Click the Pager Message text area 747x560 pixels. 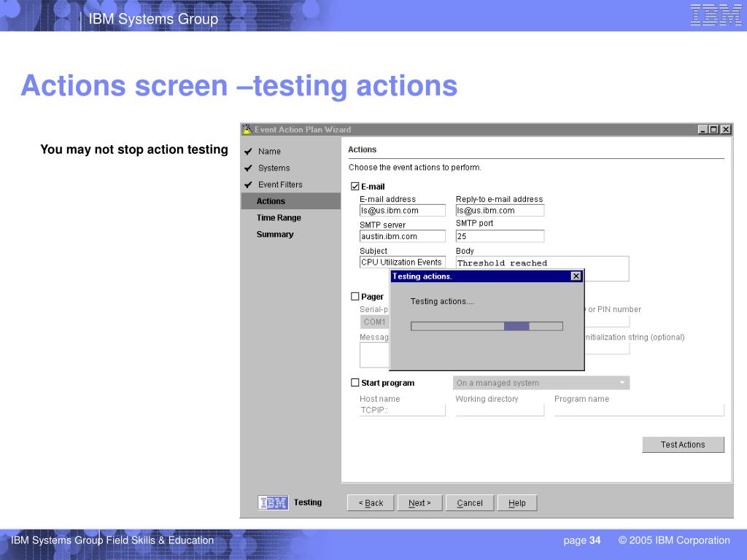click(x=374, y=355)
